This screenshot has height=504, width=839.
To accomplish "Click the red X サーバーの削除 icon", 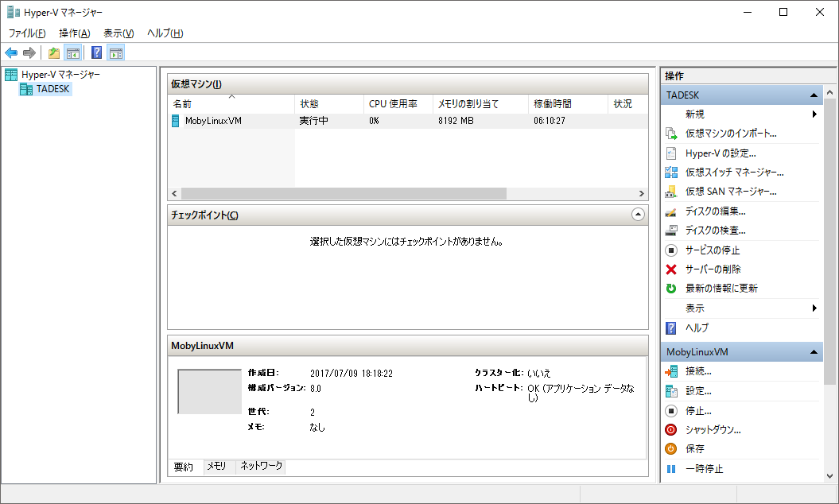I will pyautogui.click(x=671, y=269).
